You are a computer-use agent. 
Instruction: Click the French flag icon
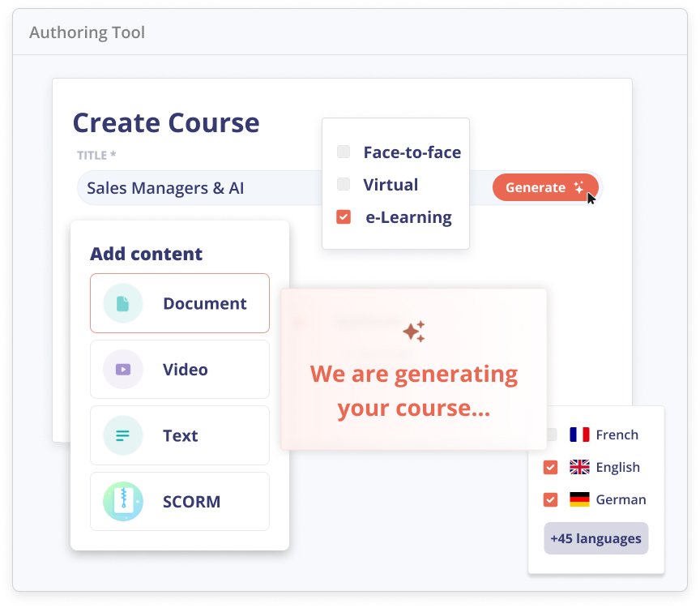pos(579,435)
